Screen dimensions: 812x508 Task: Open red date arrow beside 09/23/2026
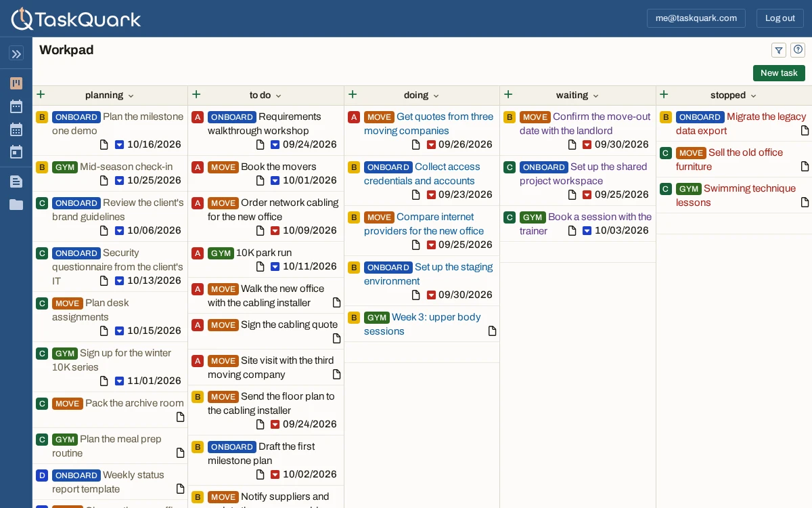[432, 195]
